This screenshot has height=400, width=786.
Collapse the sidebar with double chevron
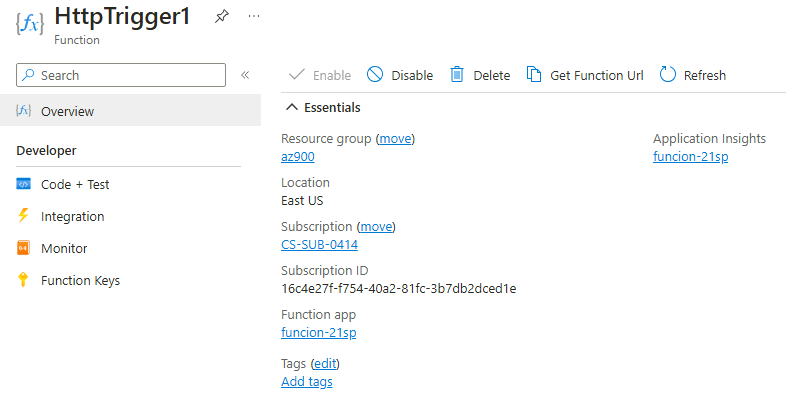[x=245, y=75]
